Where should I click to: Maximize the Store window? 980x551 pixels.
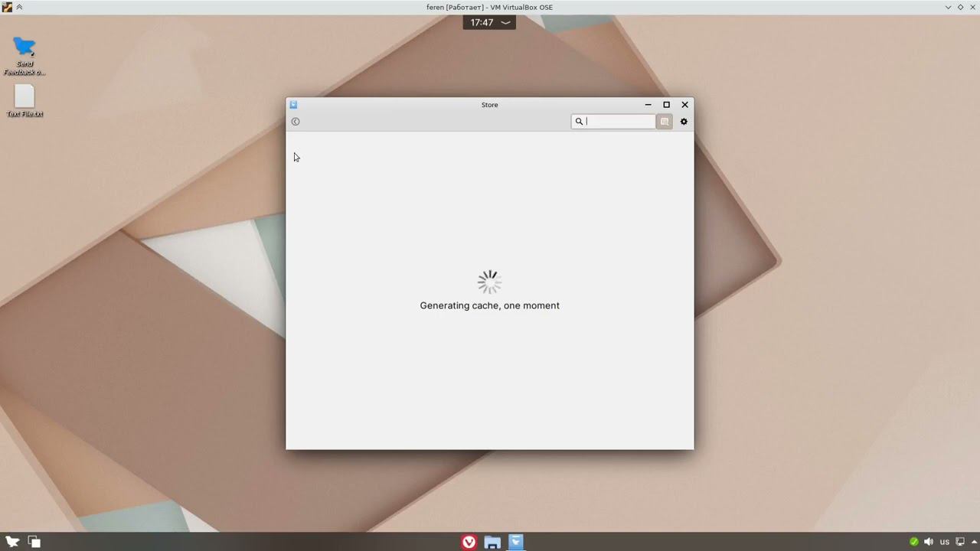[x=666, y=105]
